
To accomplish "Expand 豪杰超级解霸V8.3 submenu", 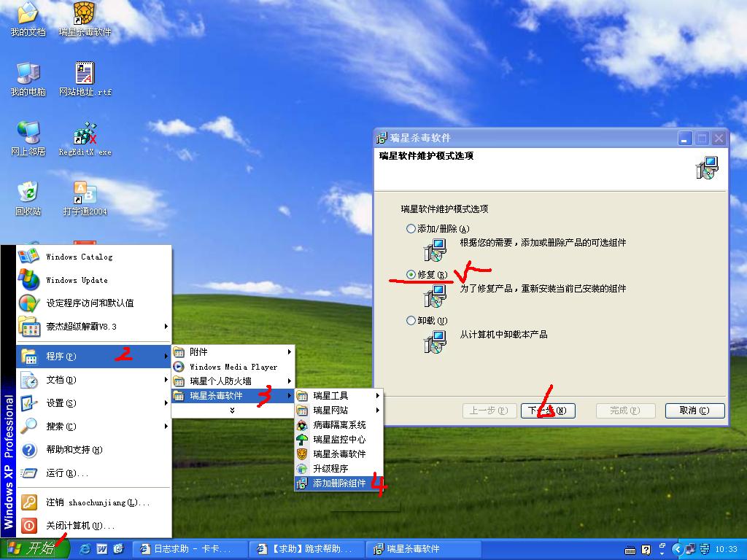I will (x=94, y=326).
